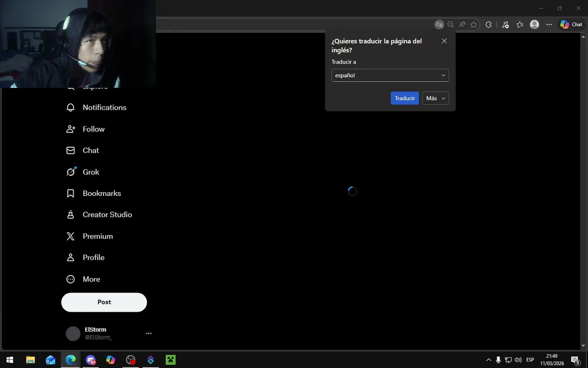Add page to favorites with star icon
This screenshot has width=588, height=368.
coord(474,25)
